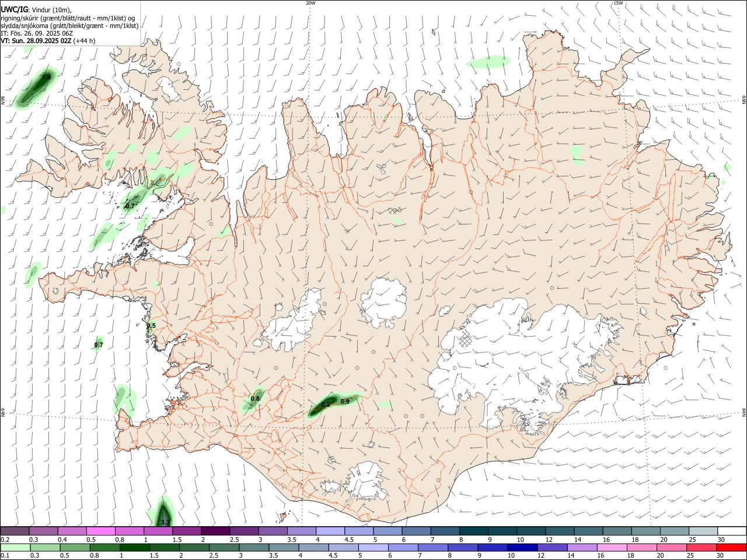Click the 1.4 precipitation value offshore northwest

tap(46, 76)
